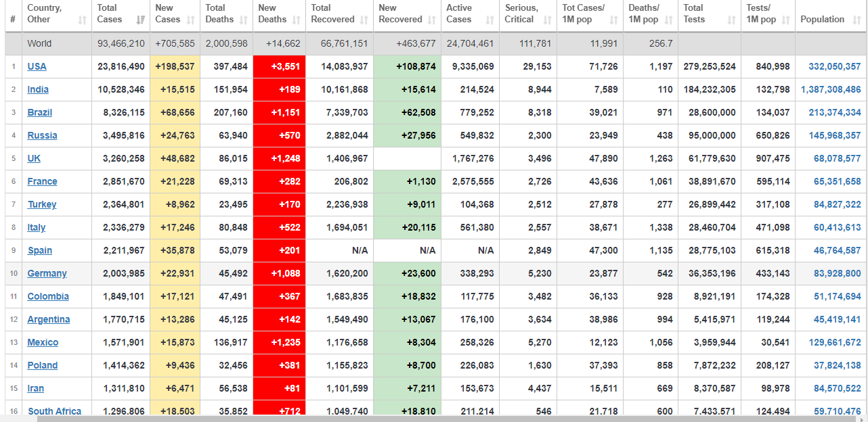Select Brazil new cases +68,656 cell
Screen dimensions: 868x422
tap(175, 112)
